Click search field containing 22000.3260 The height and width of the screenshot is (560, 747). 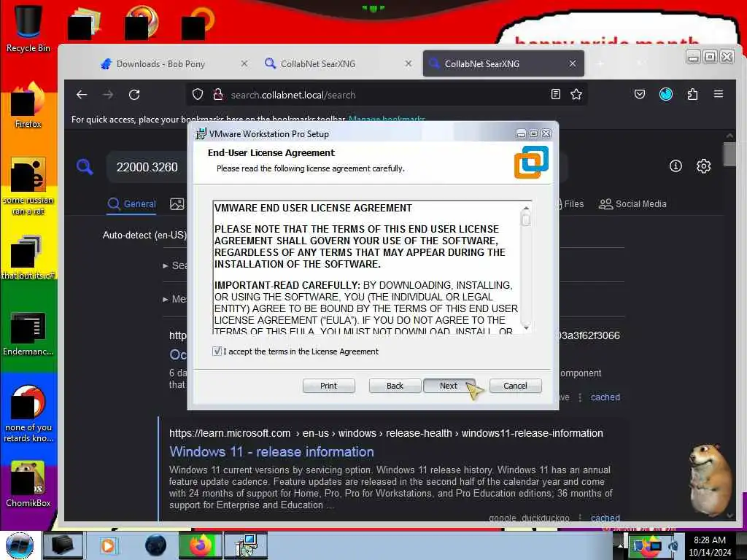(147, 167)
